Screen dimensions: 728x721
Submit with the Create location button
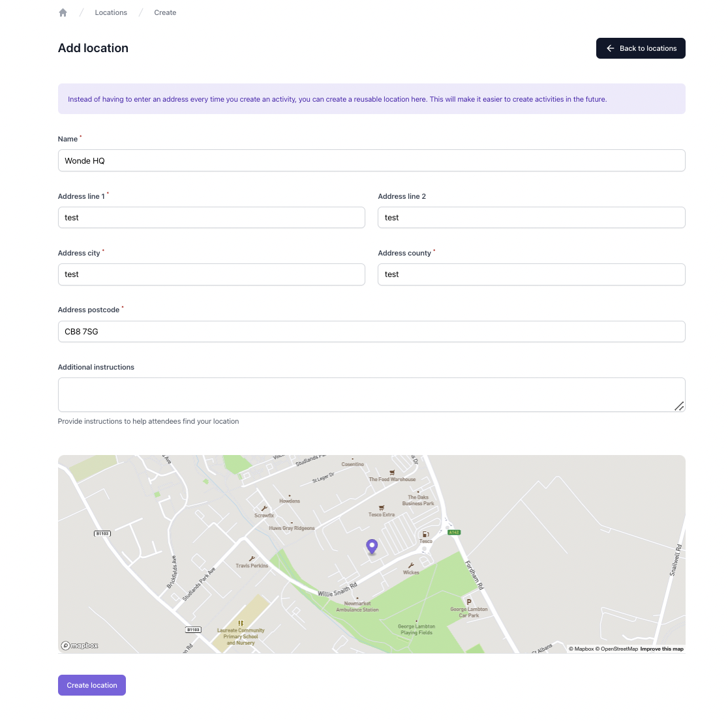coord(92,685)
